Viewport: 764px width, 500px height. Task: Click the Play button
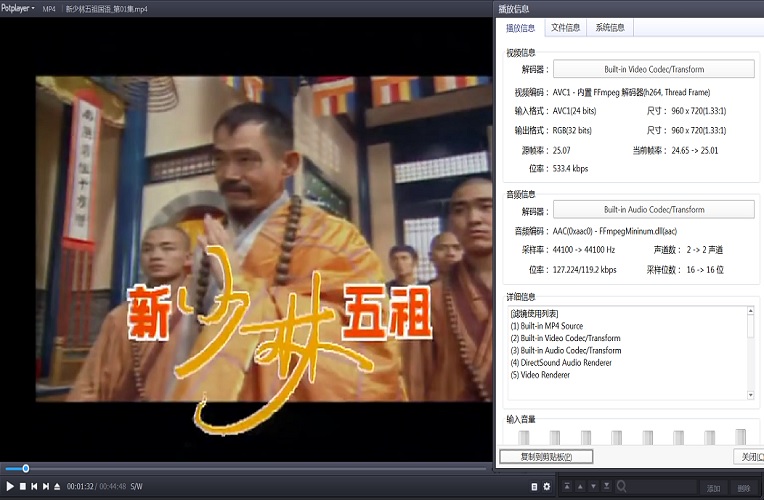[10, 486]
